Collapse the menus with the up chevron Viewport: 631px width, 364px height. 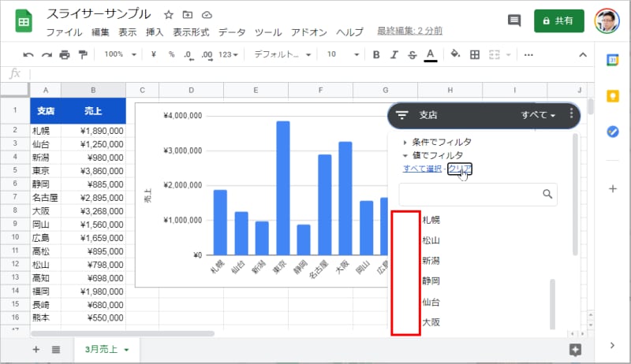pyautogui.click(x=583, y=54)
